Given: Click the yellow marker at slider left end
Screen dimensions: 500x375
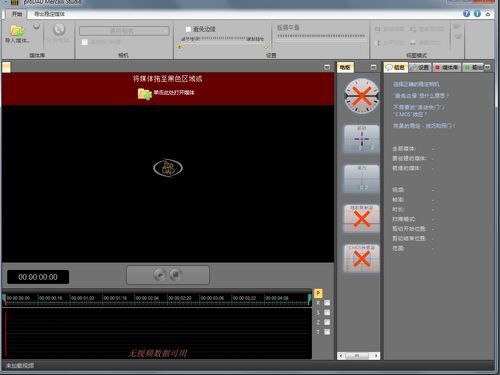Looking at the screenshot, I should point(180,47).
